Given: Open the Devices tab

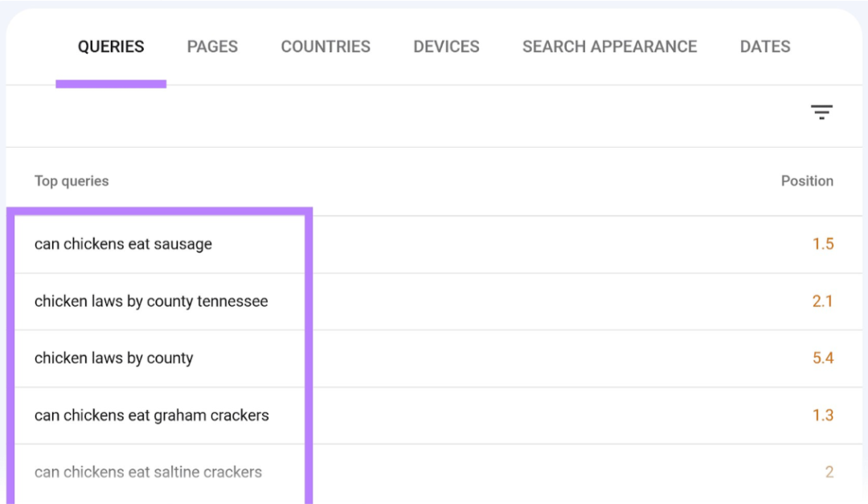Looking at the screenshot, I should 446,47.
